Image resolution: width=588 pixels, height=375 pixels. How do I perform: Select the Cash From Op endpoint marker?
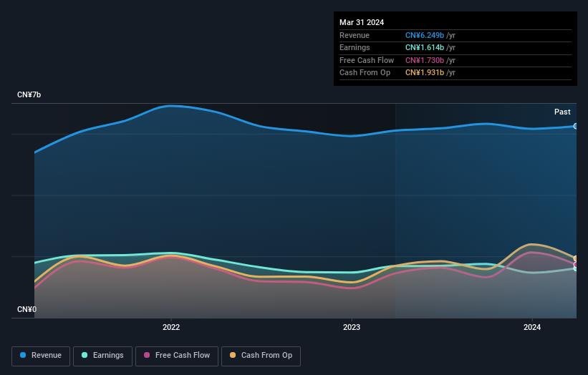pyautogui.click(x=576, y=259)
